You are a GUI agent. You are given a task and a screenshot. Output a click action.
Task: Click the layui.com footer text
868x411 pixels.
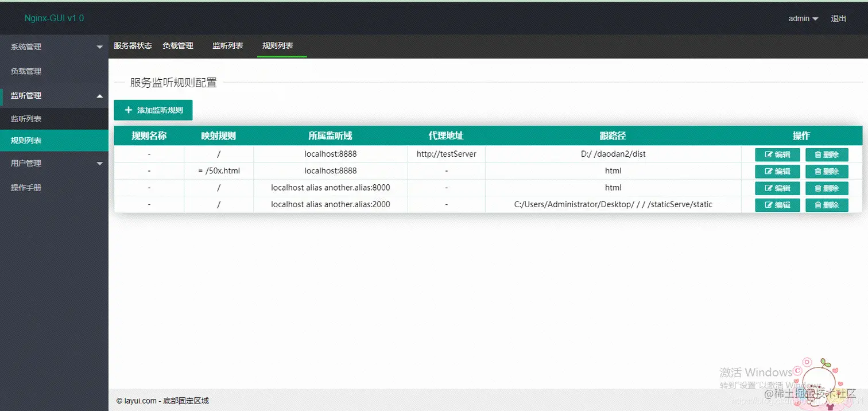click(x=162, y=401)
